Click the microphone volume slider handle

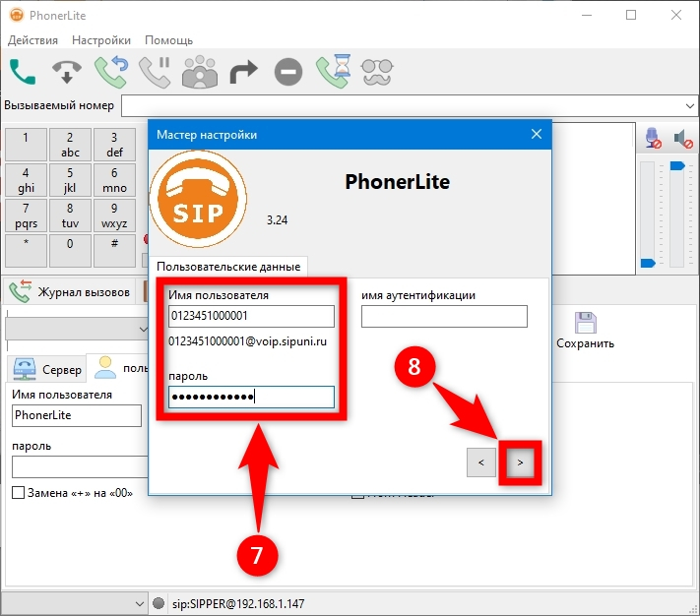coord(648,263)
